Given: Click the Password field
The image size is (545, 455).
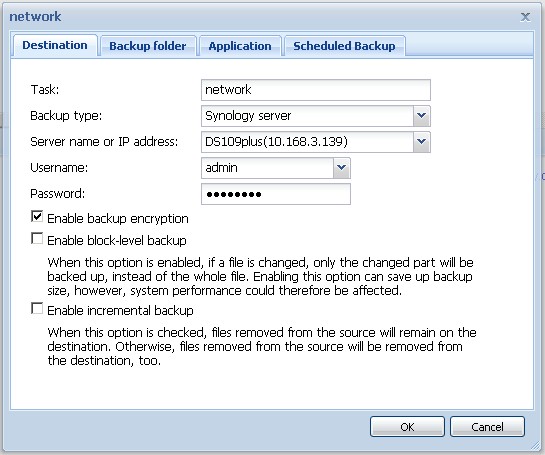Looking at the screenshot, I should (276, 194).
